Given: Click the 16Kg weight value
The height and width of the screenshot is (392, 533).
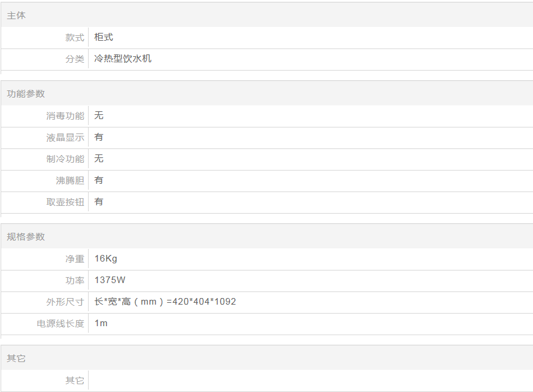Looking at the screenshot, I should 106,259.
